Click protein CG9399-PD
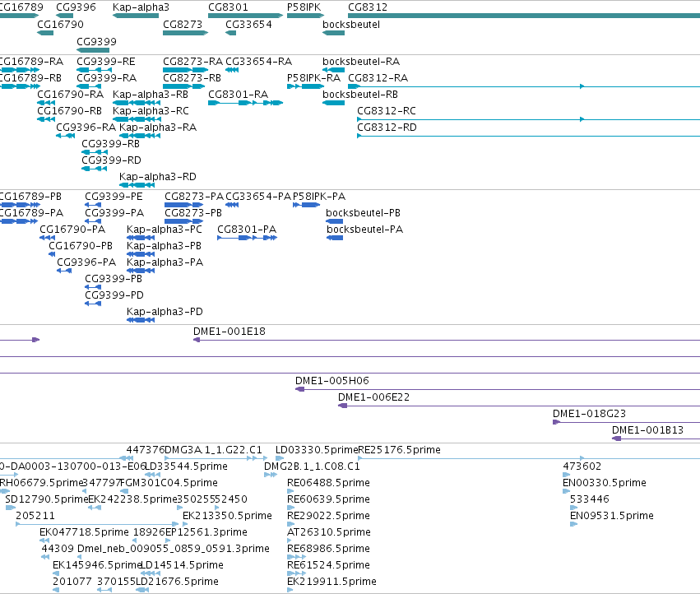700x594 pixels. pyautogui.click(x=114, y=295)
